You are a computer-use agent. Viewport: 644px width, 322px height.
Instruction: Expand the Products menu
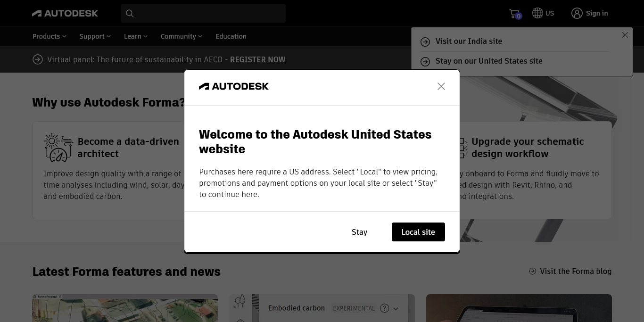pos(50,36)
